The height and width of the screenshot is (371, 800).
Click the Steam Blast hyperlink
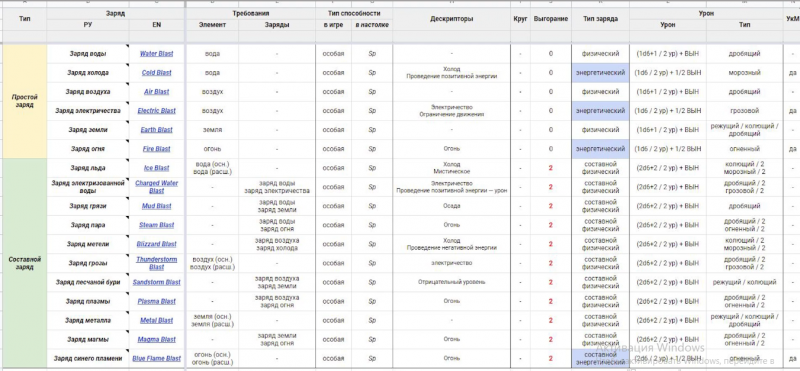pos(157,225)
